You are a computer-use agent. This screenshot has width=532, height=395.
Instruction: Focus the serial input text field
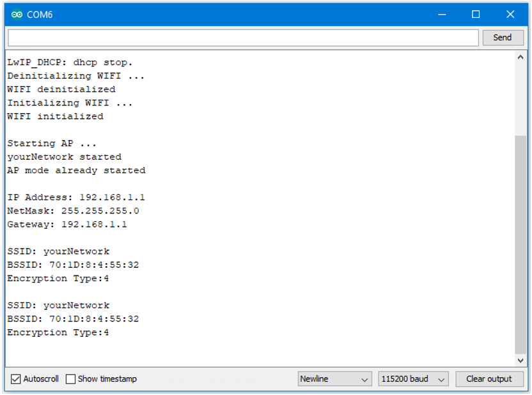[x=243, y=38]
